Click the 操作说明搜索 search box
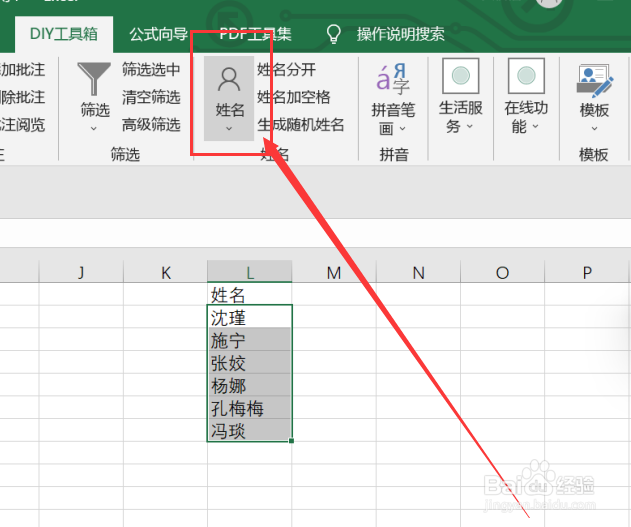This screenshot has width=631, height=527. pos(400,34)
